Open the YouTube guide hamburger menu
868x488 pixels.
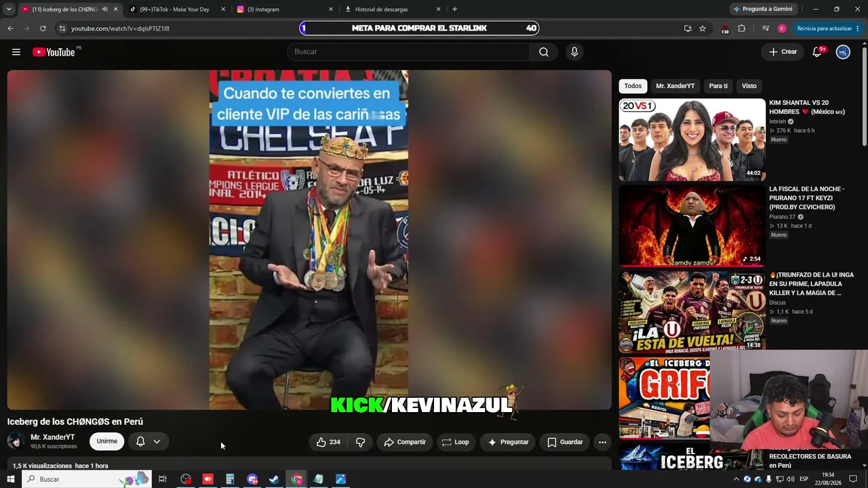click(x=16, y=52)
